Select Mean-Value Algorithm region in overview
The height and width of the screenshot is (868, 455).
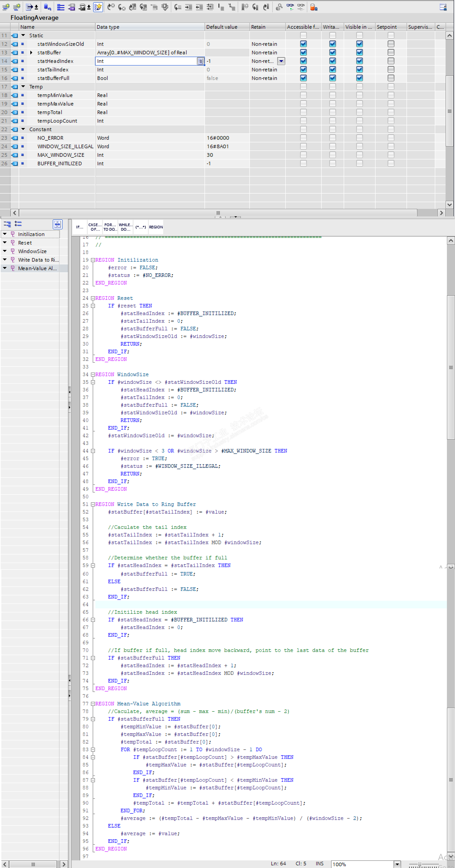(x=37, y=268)
